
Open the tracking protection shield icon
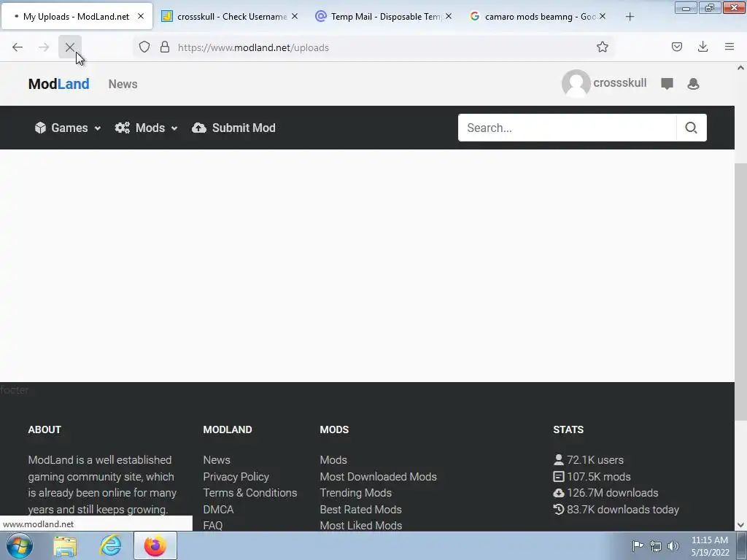[144, 47]
